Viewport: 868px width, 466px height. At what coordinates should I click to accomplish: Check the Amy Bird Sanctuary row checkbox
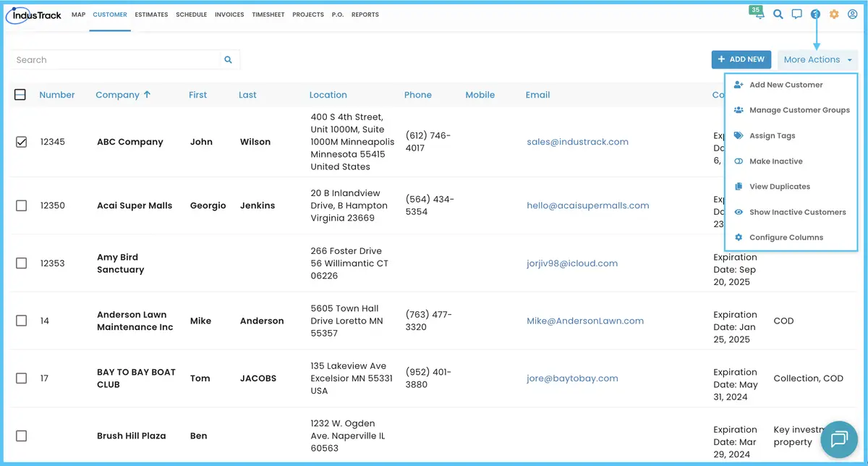(x=21, y=263)
